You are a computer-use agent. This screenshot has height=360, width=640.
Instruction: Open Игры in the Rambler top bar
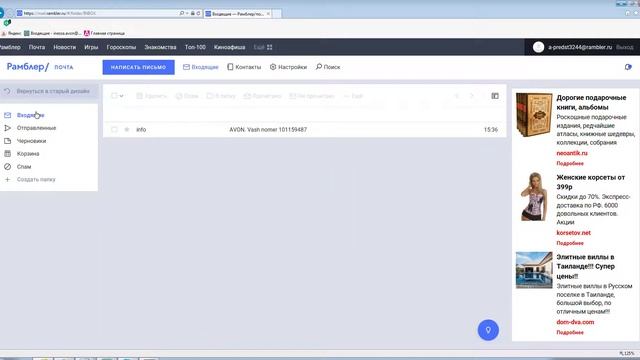click(x=91, y=47)
